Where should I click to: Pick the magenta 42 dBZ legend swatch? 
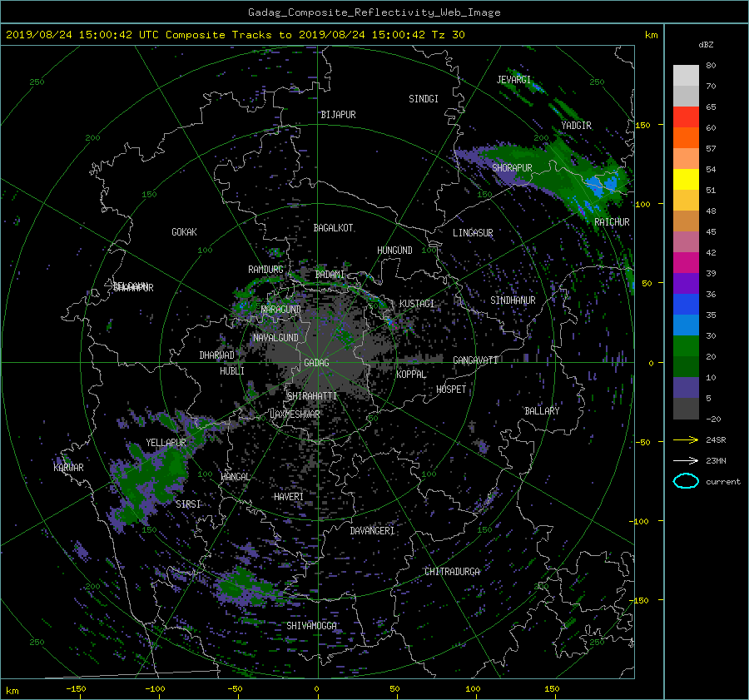[x=686, y=263]
